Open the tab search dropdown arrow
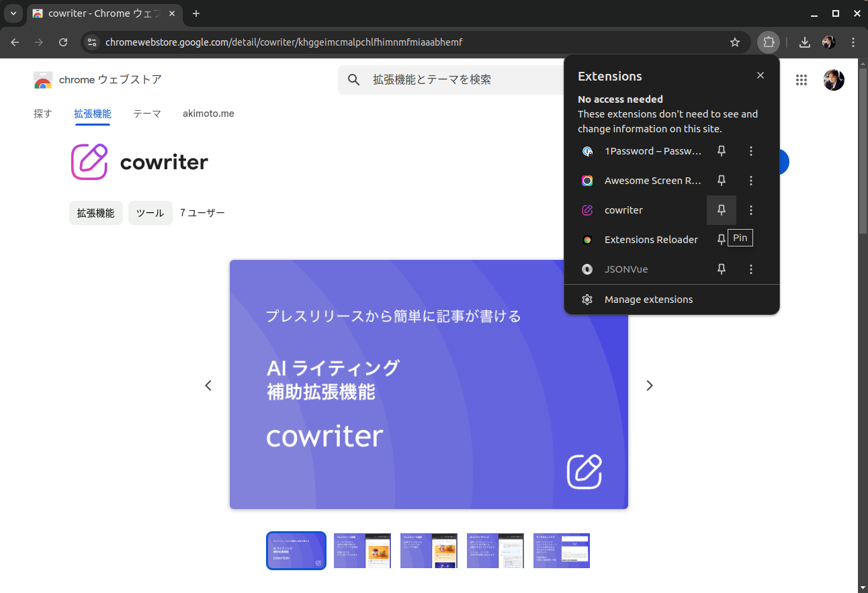 (13, 13)
